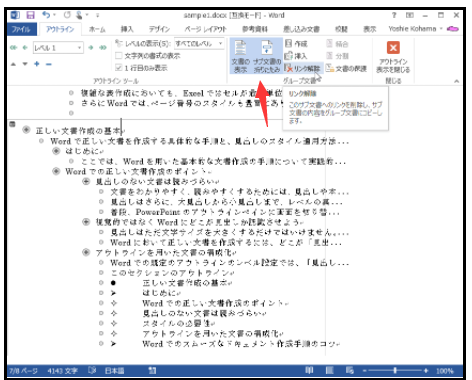Click the line Word でのスムーズなドキュメント作成手順のコツ
This screenshot has height=380, width=472.
tap(239, 343)
